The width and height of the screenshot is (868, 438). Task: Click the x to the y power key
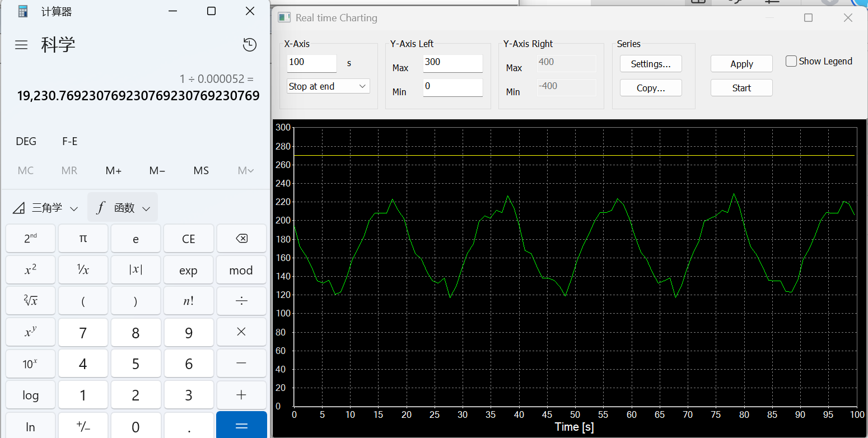point(31,332)
